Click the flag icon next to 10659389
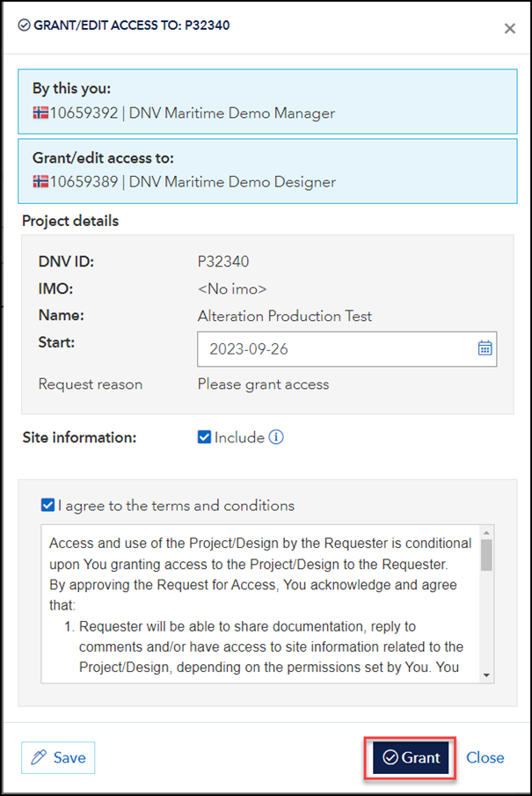The height and width of the screenshot is (796, 532). (x=40, y=182)
